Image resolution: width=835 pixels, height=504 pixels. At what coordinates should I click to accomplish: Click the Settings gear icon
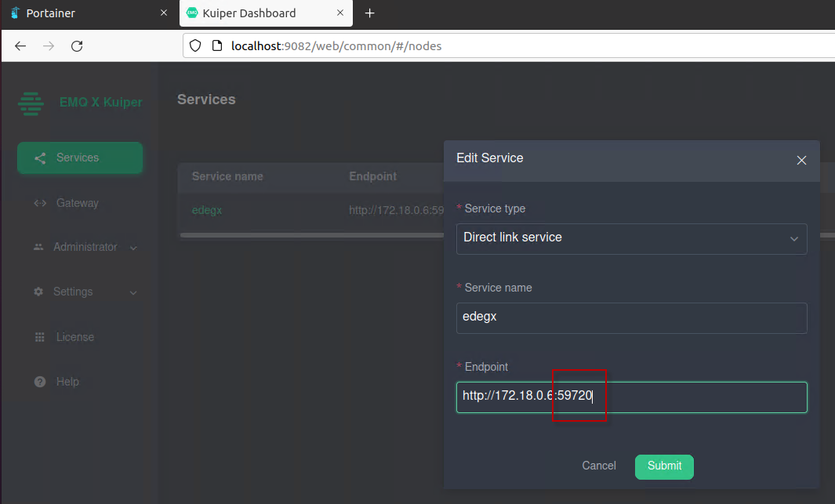point(38,292)
